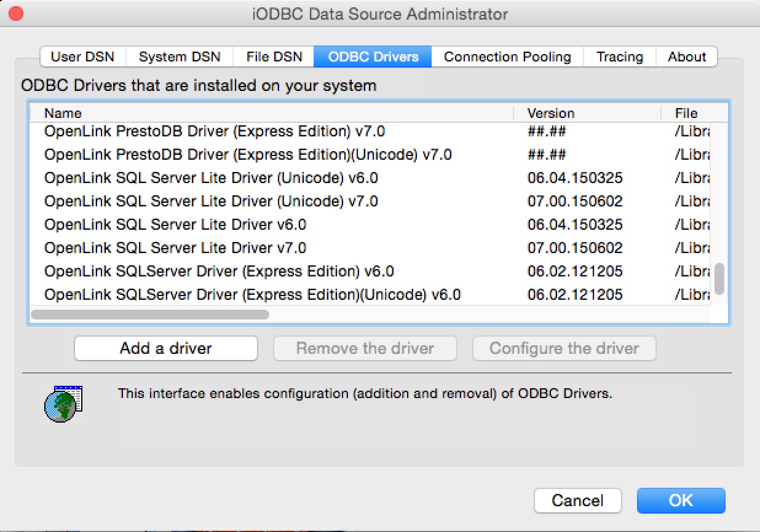This screenshot has width=760, height=532.
Task: Click version 07.00.150602 of SQL Server Lite (Unicode) v7.0
Action: point(575,201)
